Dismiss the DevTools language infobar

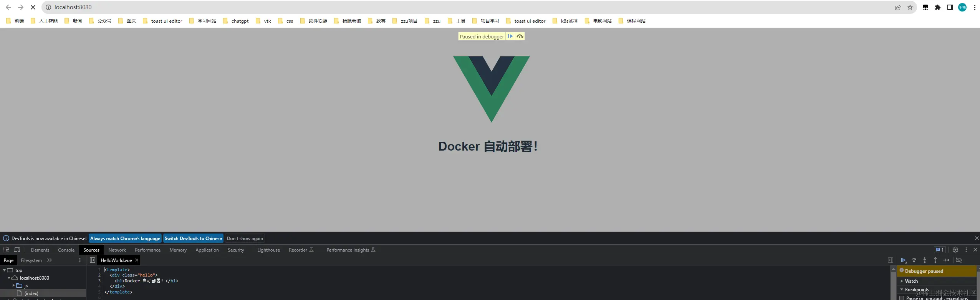point(977,238)
